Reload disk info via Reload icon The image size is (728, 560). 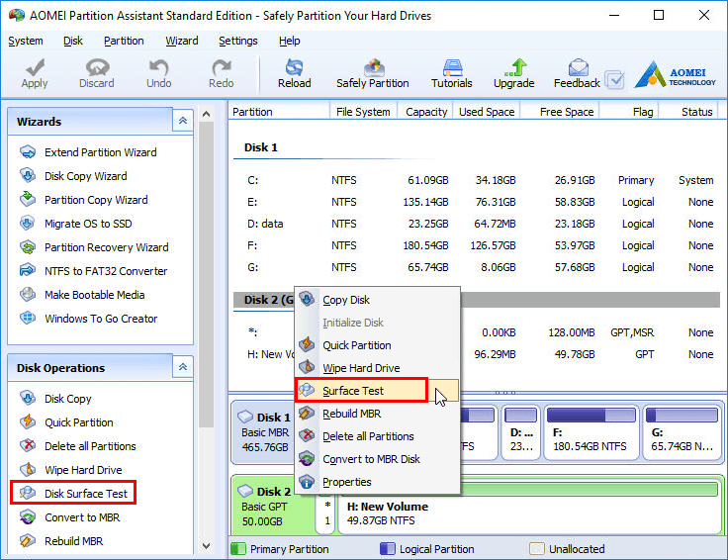295,74
